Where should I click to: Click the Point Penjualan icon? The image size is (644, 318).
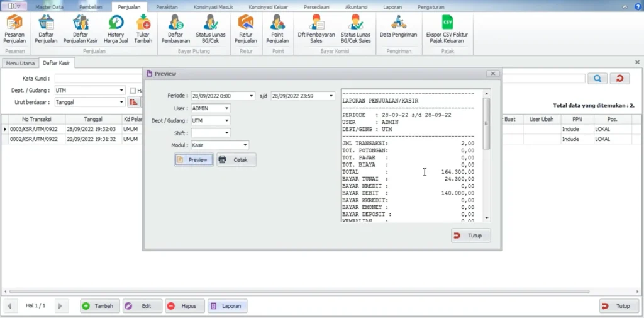277,28
